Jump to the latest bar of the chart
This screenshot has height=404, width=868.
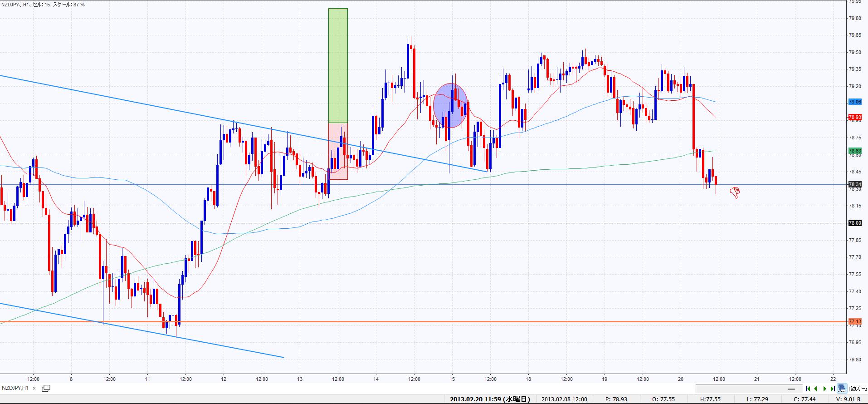tap(833, 389)
